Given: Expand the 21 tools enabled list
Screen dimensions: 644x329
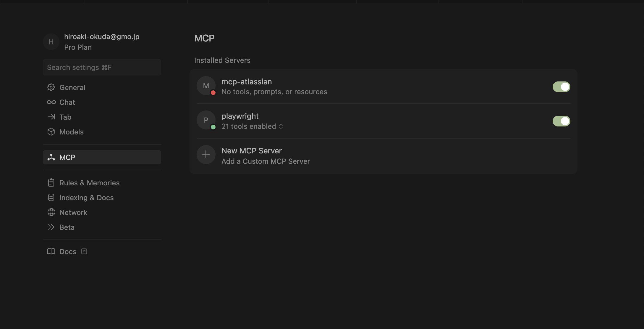Looking at the screenshot, I should pos(252,126).
